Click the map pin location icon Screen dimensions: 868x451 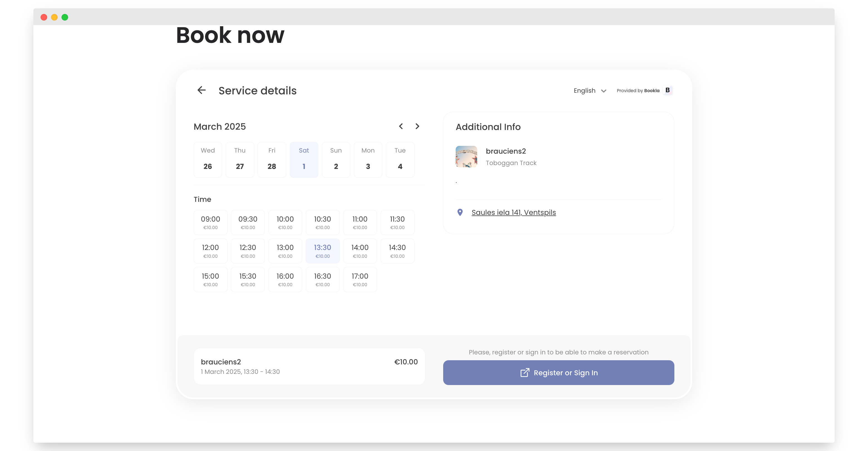(460, 212)
